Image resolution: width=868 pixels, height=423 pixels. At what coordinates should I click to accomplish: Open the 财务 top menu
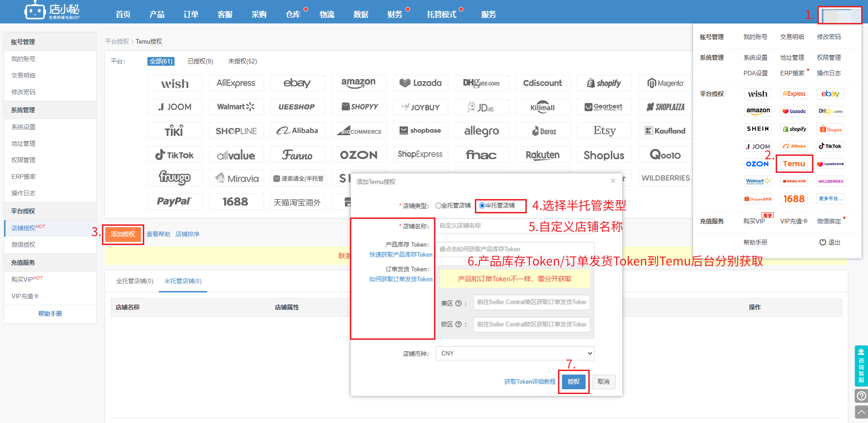pos(395,14)
